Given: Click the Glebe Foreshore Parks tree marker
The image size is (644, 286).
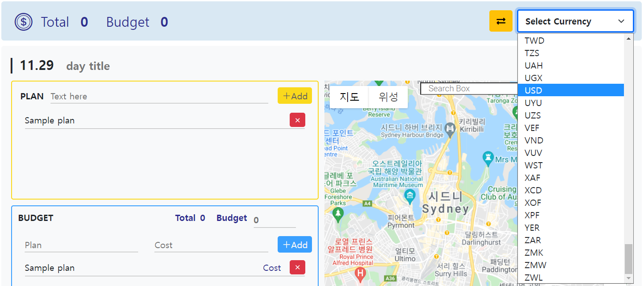Looking at the screenshot, I should (338, 214).
